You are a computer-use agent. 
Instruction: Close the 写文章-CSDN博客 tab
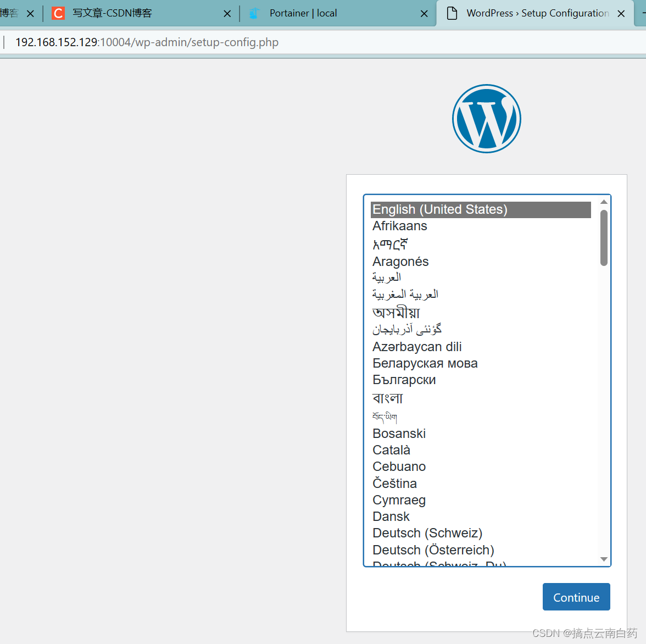click(227, 14)
